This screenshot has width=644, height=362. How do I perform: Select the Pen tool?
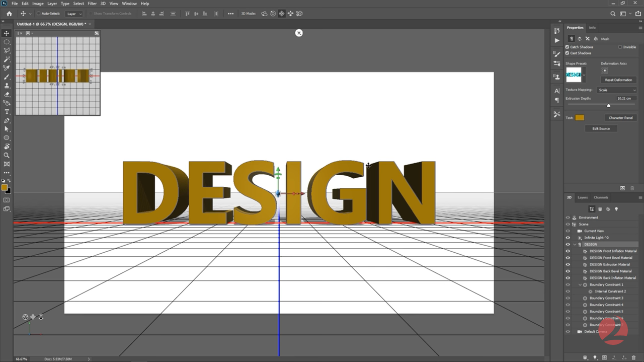7,121
